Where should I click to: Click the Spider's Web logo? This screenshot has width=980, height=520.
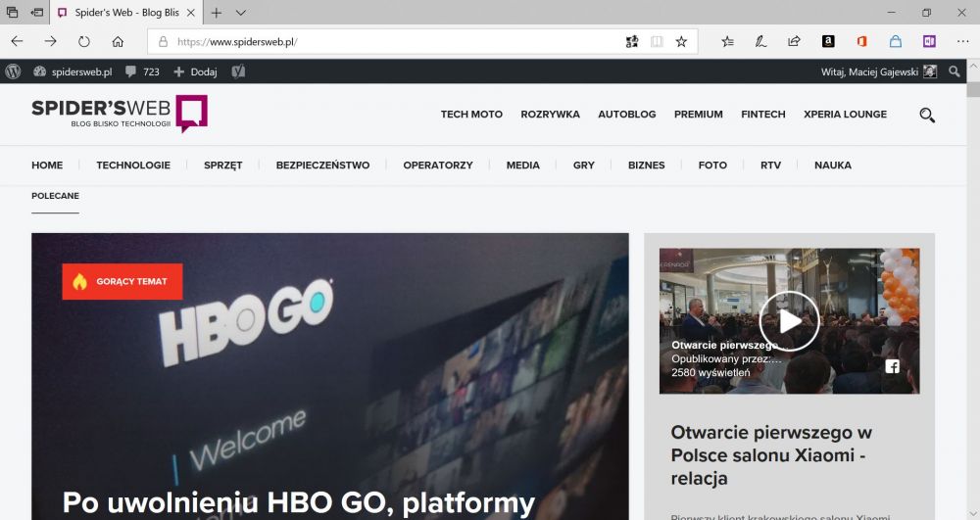(120, 114)
